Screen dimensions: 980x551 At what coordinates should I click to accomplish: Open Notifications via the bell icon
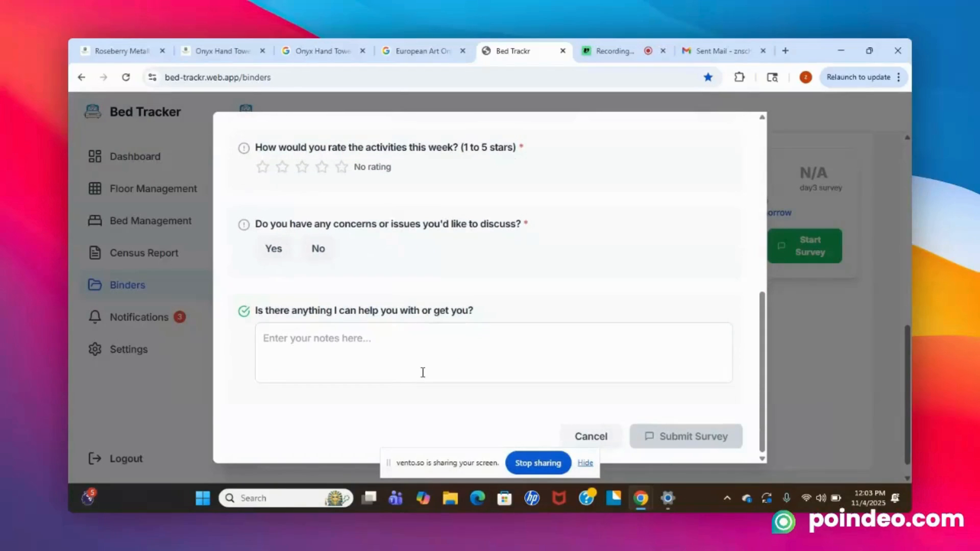[95, 317]
